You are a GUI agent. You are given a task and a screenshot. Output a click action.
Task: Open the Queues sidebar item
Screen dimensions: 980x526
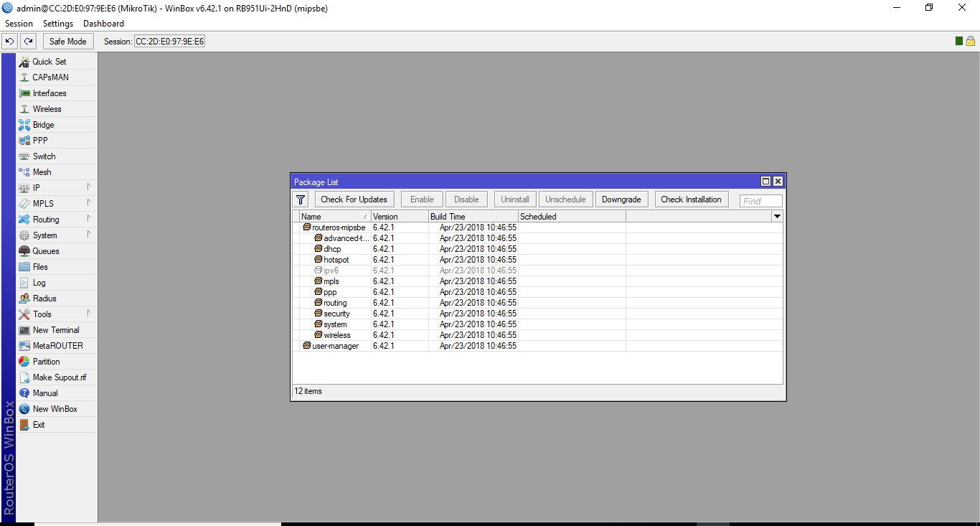click(57, 251)
